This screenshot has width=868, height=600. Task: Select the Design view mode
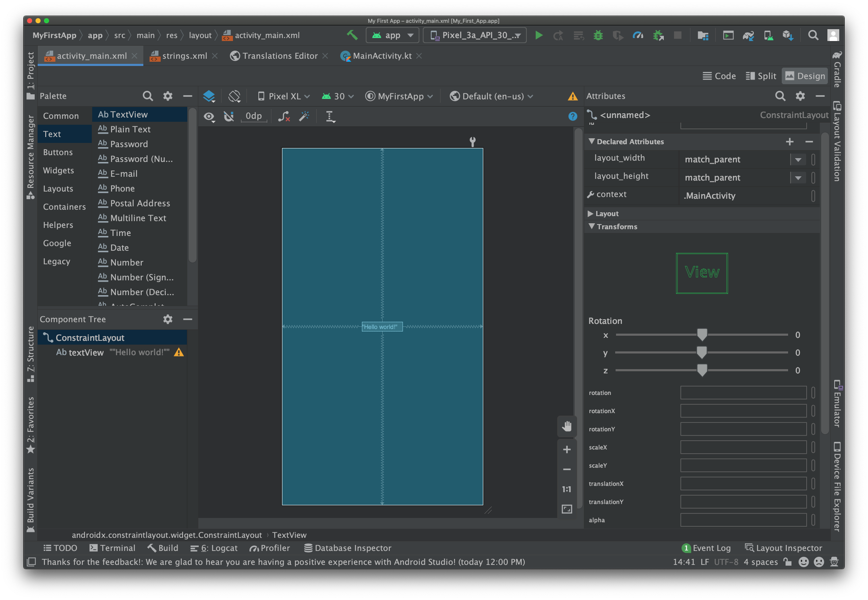[x=805, y=76]
